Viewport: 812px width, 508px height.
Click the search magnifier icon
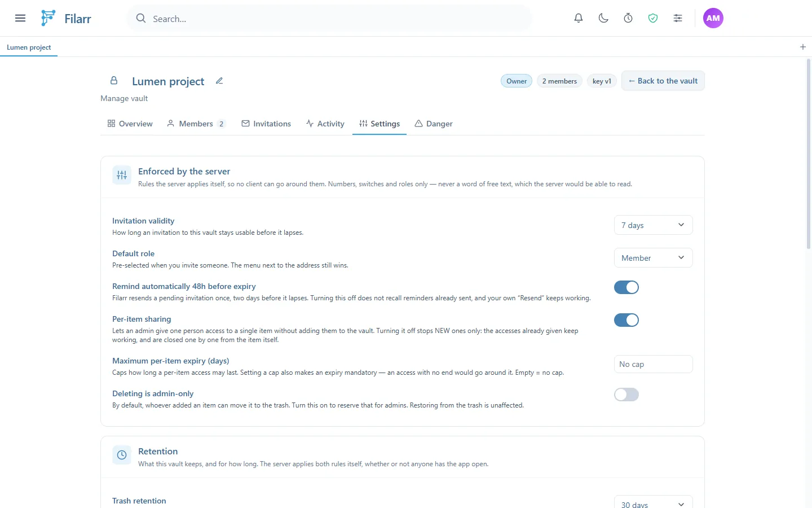pyautogui.click(x=141, y=18)
